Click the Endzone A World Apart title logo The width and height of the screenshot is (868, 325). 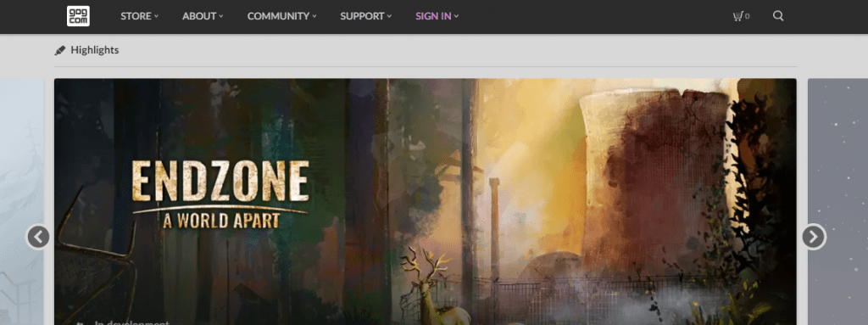pyautogui.click(x=220, y=195)
